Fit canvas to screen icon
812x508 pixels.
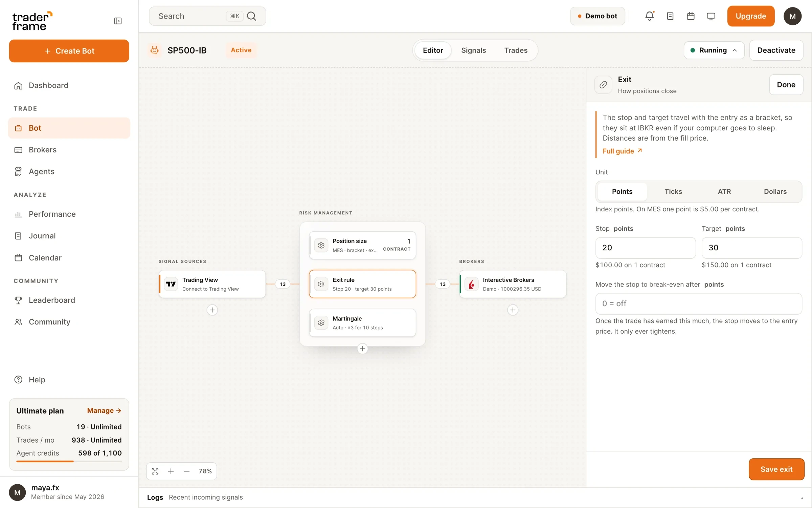coord(155,471)
